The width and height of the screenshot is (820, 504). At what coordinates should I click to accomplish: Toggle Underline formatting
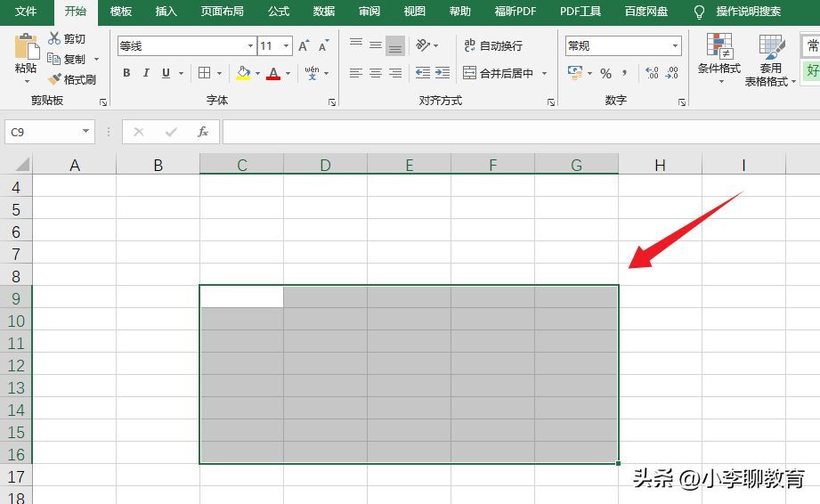click(x=166, y=73)
